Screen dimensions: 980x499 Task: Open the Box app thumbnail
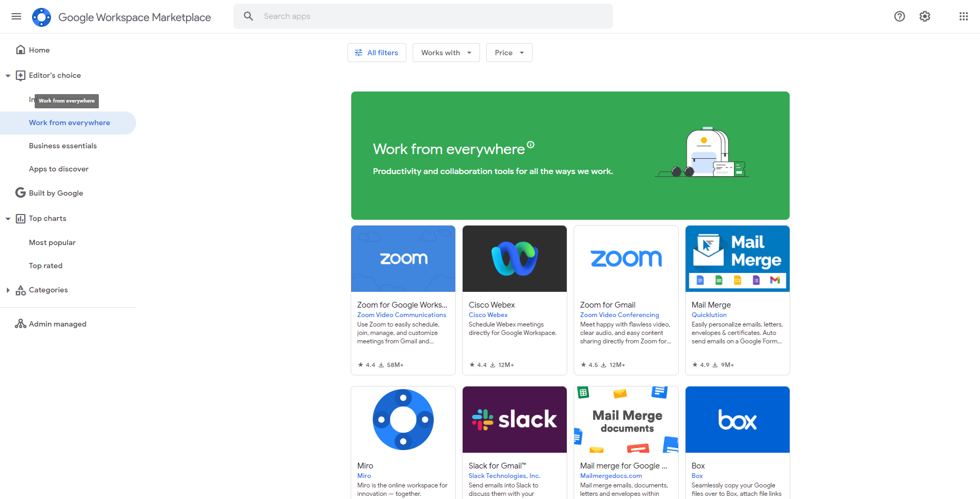[x=738, y=420]
